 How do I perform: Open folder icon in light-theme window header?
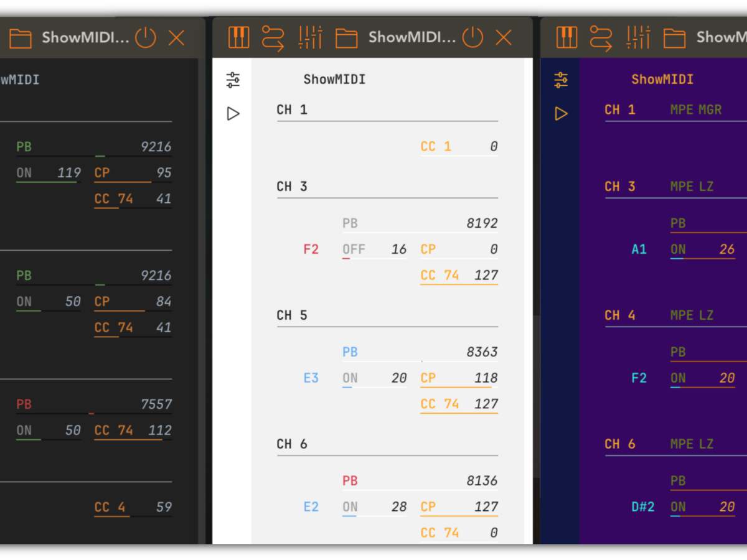pos(347,39)
